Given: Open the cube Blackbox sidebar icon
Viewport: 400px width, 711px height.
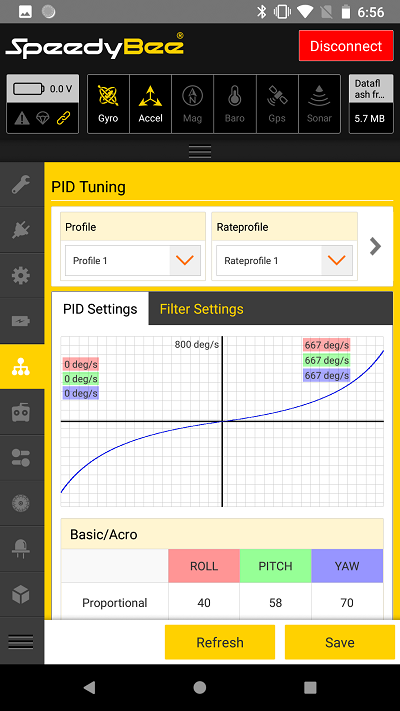Looking at the screenshot, I should pos(21,594).
